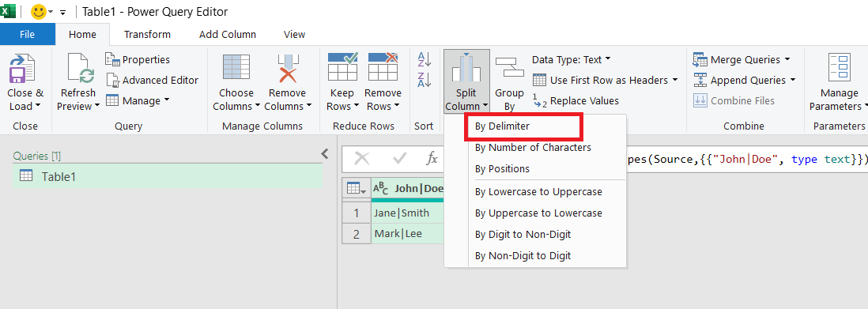Image resolution: width=868 pixels, height=309 pixels.
Task: Expand the Remove Rows dropdown arrow
Action: click(x=396, y=107)
